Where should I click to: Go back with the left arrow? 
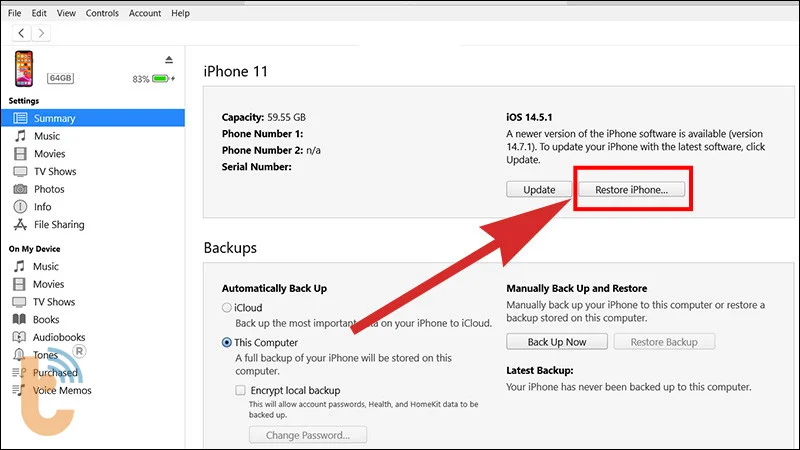[x=22, y=33]
